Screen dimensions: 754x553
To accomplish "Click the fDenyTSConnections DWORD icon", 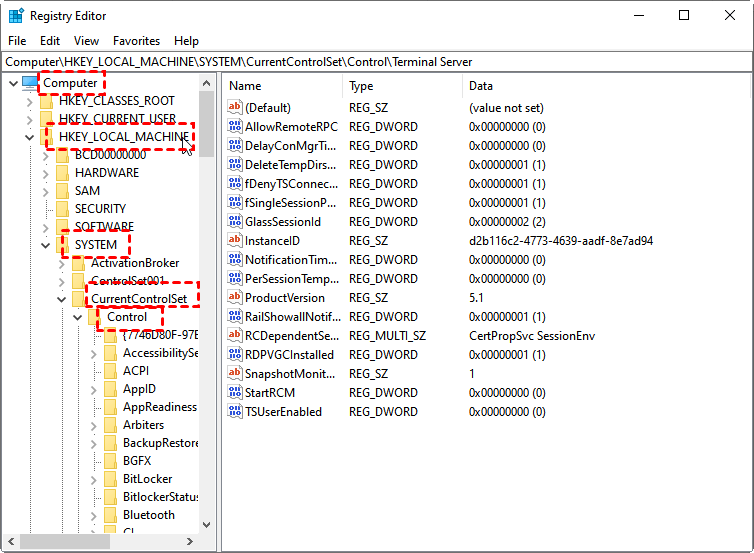I will (235, 184).
